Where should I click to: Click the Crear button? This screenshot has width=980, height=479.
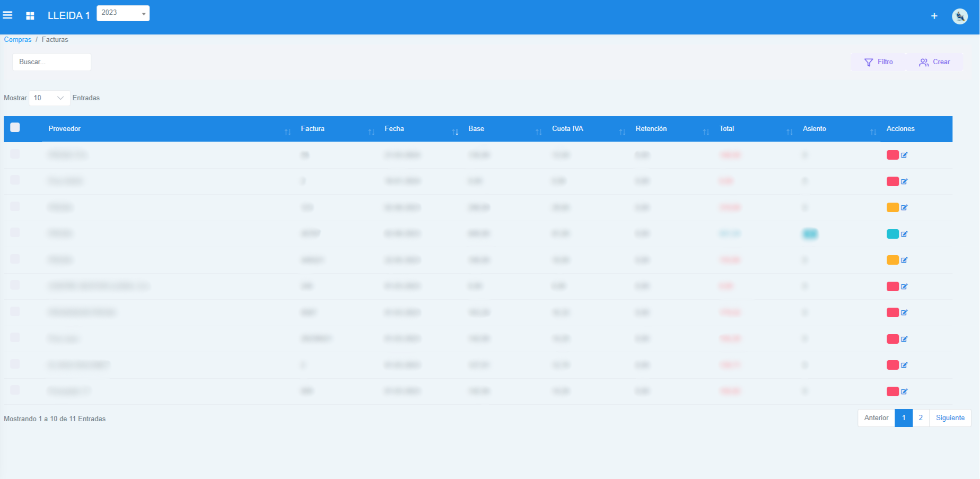click(x=934, y=62)
